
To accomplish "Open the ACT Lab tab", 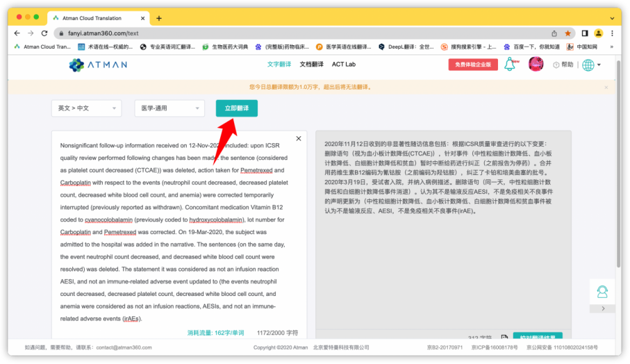I will (344, 65).
